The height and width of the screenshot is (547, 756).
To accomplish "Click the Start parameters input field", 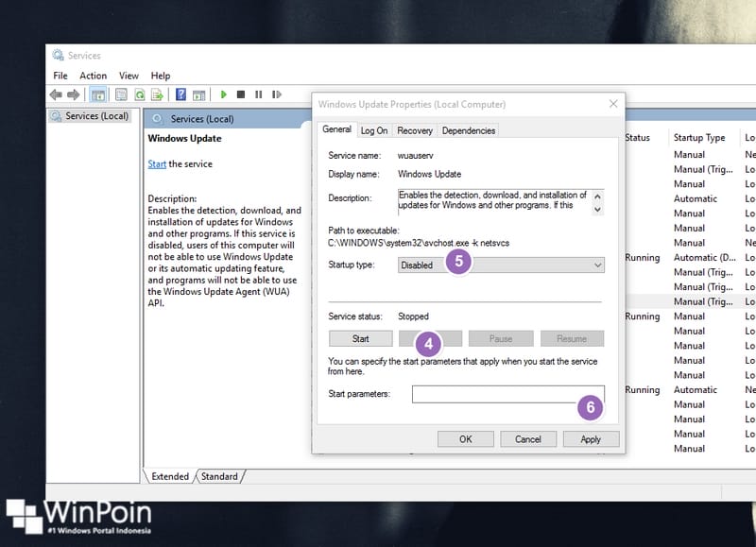I will pyautogui.click(x=507, y=394).
